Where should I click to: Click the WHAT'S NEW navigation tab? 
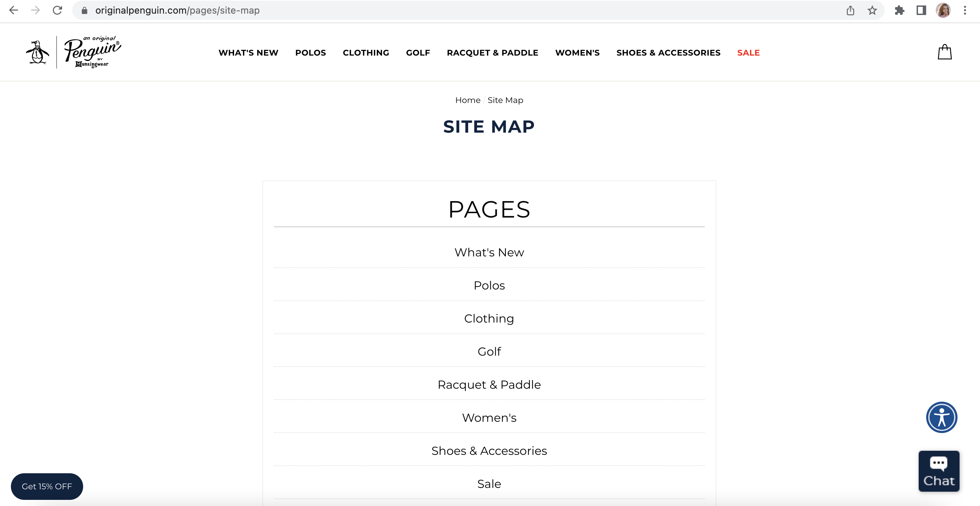[x=248, y=52]
